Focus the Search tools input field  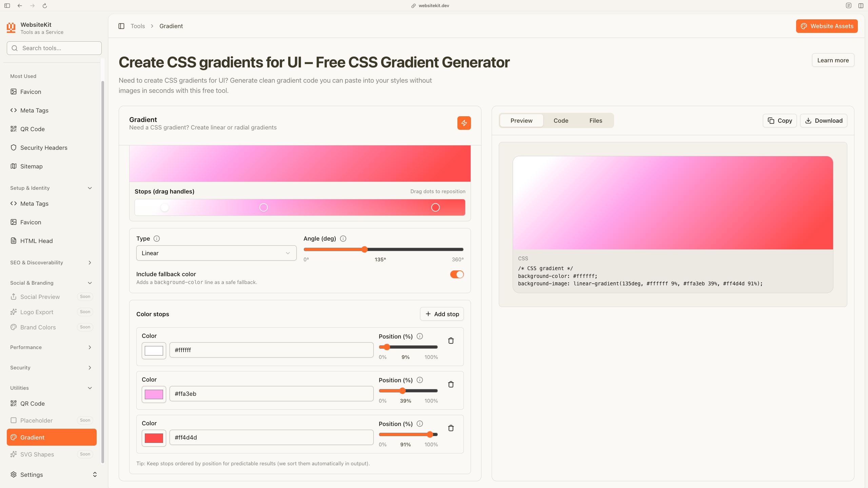(x=54, y=48)
